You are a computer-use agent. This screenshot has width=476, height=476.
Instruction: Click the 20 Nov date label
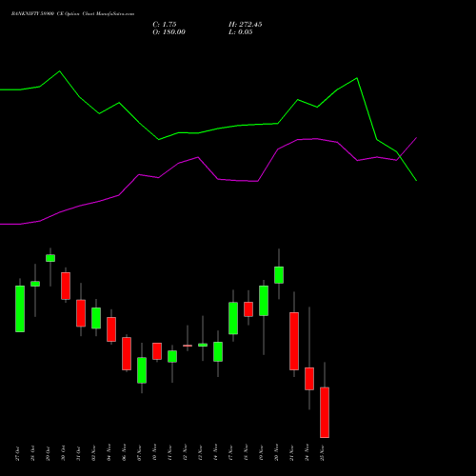tap(276, 453)
